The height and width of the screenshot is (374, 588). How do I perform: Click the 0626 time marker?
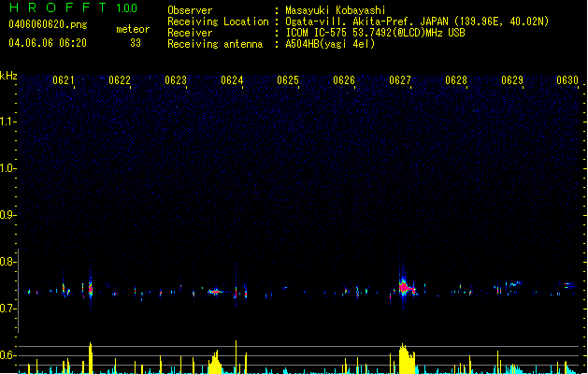tap(344, 80)
